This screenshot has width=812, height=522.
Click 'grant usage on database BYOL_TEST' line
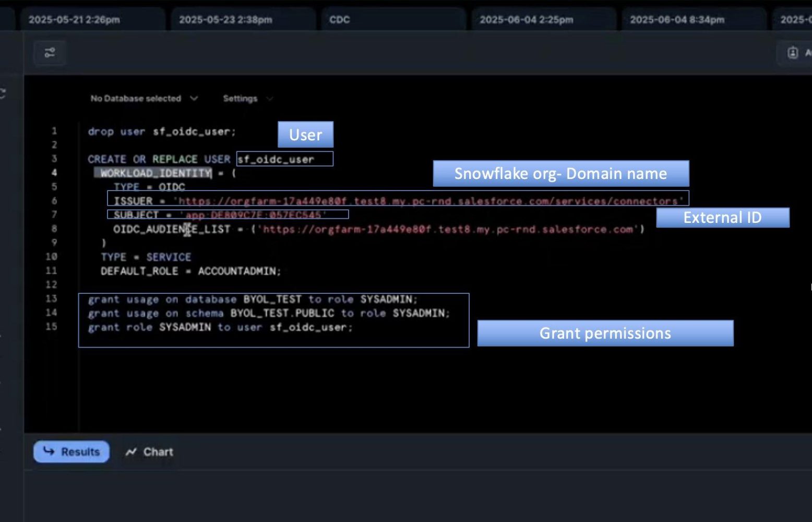point(253,299)
